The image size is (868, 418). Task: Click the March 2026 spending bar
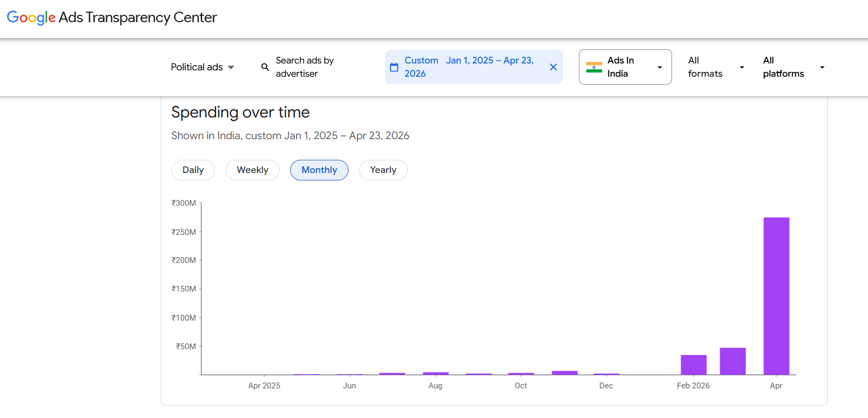(732, 361)
